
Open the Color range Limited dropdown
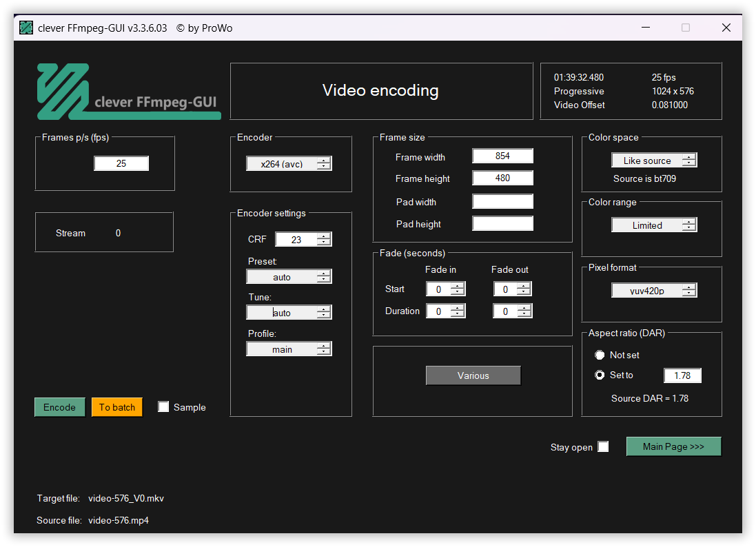point(654,225)
